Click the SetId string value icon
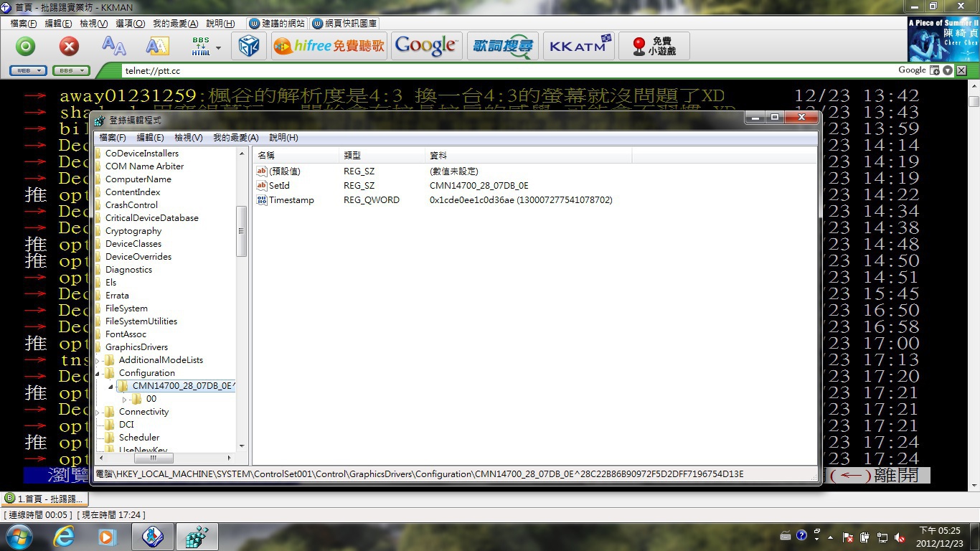 pyautogui.click(x=262, y=186)
